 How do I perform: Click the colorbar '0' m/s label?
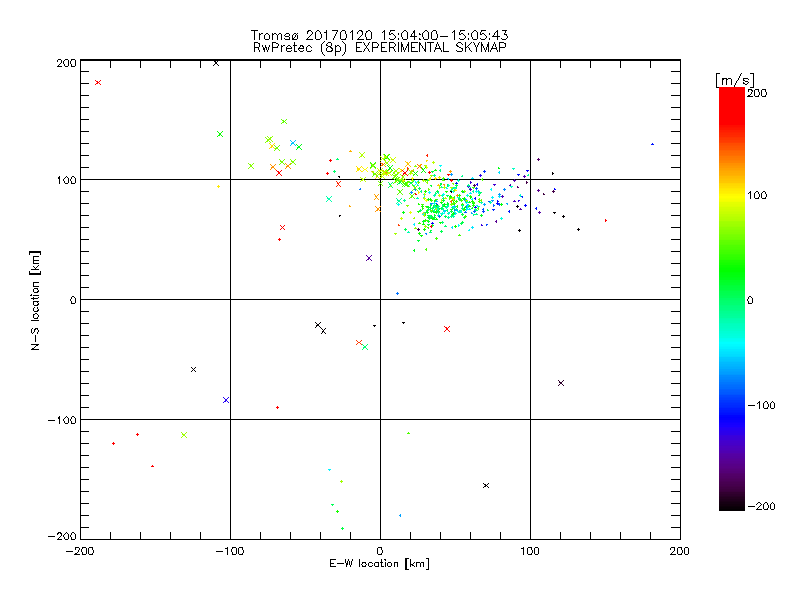point(750,300)
